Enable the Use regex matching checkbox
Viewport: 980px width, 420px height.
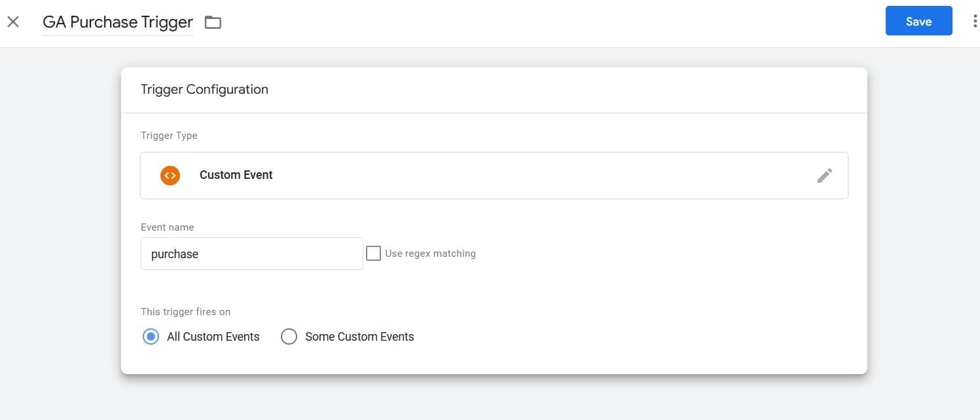click(x=373, y=253)
